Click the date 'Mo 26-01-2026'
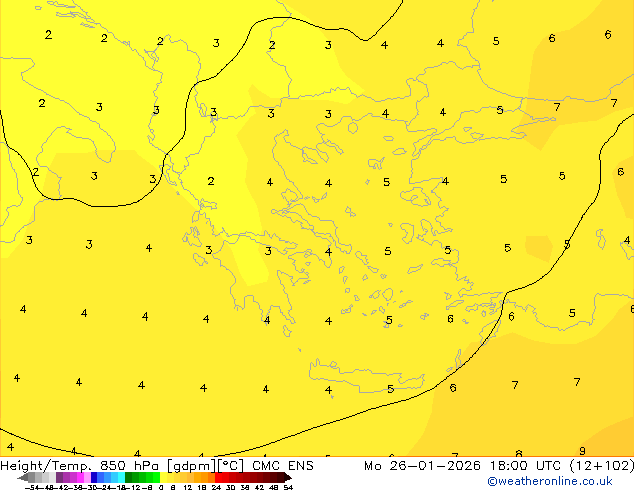The width and height of the screenshot is (634, 490). pyautogui.click(x=422, y=466)
